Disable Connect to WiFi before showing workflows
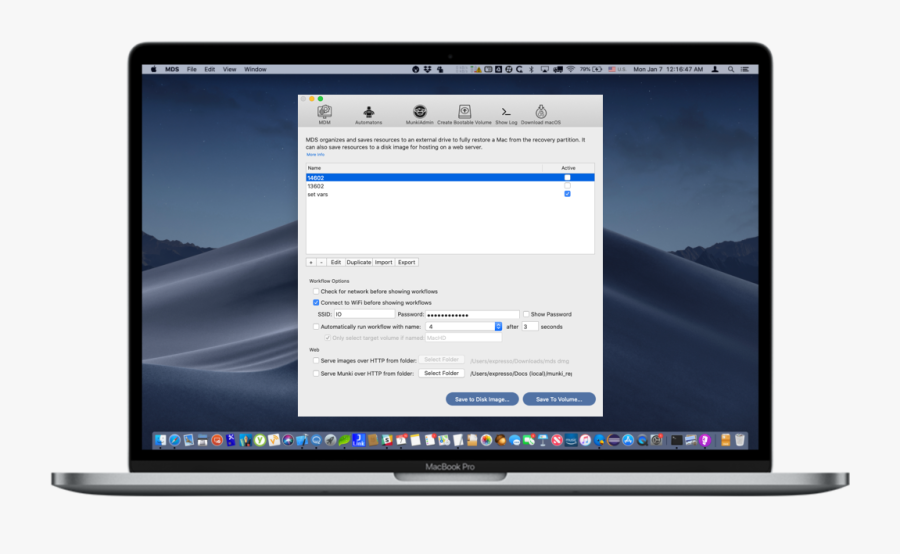 tap(316, 303)
